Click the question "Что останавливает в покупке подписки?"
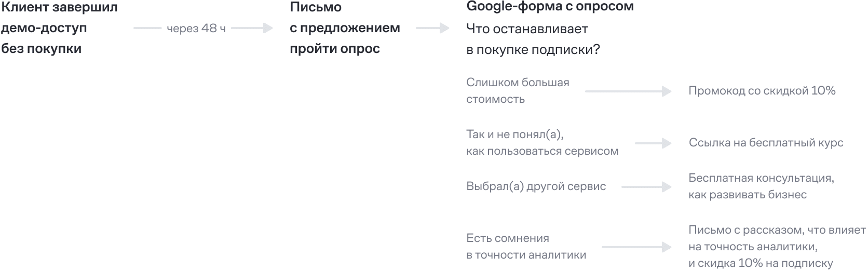Viewport: 868px width, 270px height. (533, 39)
